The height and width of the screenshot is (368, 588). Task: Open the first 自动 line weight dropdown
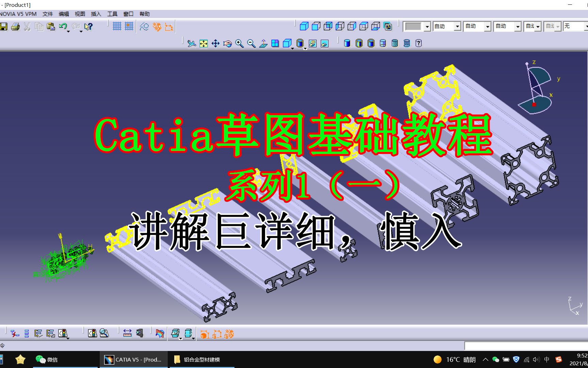[458, 26]
